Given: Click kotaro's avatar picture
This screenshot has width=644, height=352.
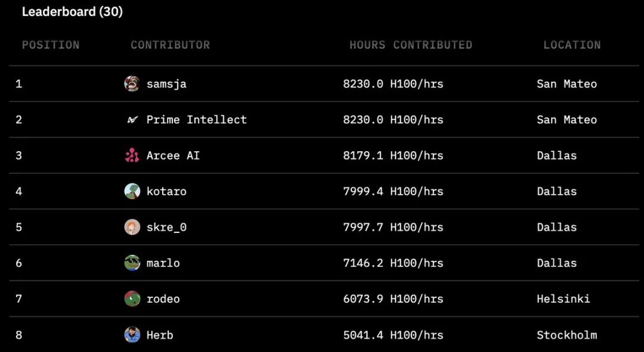Looking at the screenshot, I should coord(132,191).
